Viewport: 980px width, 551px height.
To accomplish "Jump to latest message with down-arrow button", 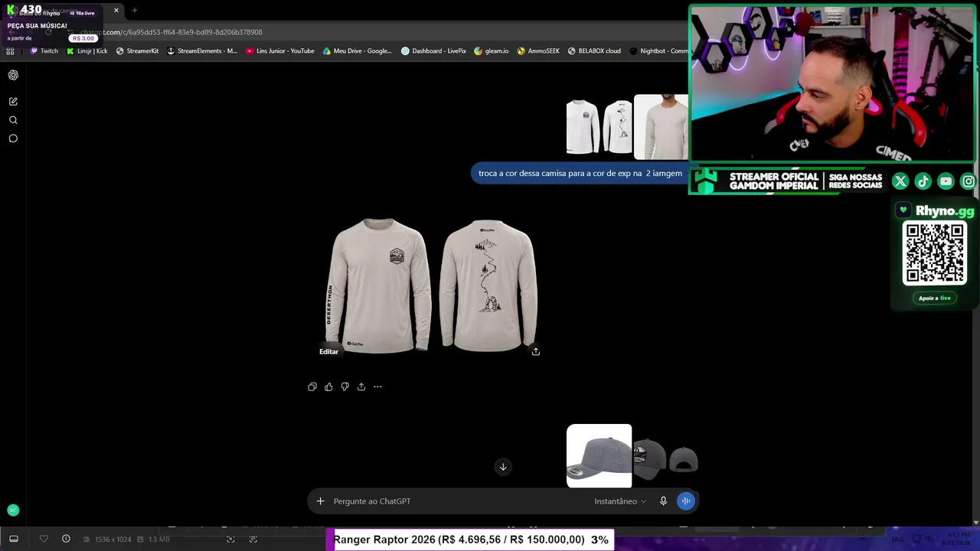I will click(x=503, y=467).
